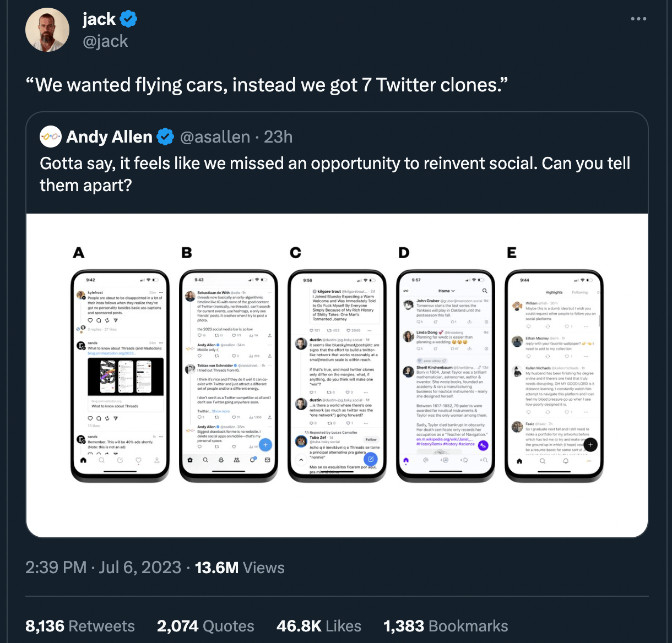
Task: Click Andy Allen's verified checkmark badge
Action: (x=166, y=137)
